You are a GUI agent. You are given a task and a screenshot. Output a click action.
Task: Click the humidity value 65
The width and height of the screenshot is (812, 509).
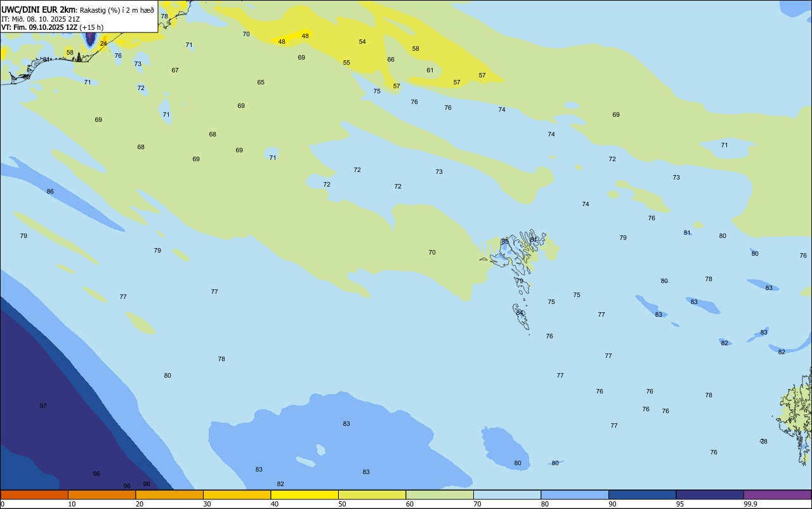261,82
